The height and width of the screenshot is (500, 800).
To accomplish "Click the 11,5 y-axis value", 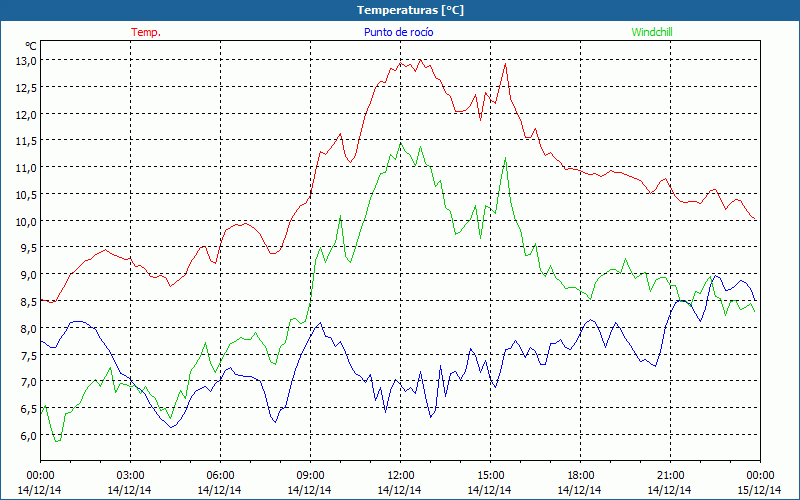I will [x=27, y=141].
